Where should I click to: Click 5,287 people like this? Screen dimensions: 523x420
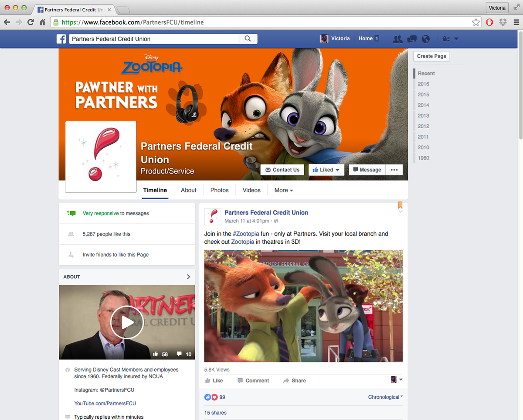tap(106, 234)
